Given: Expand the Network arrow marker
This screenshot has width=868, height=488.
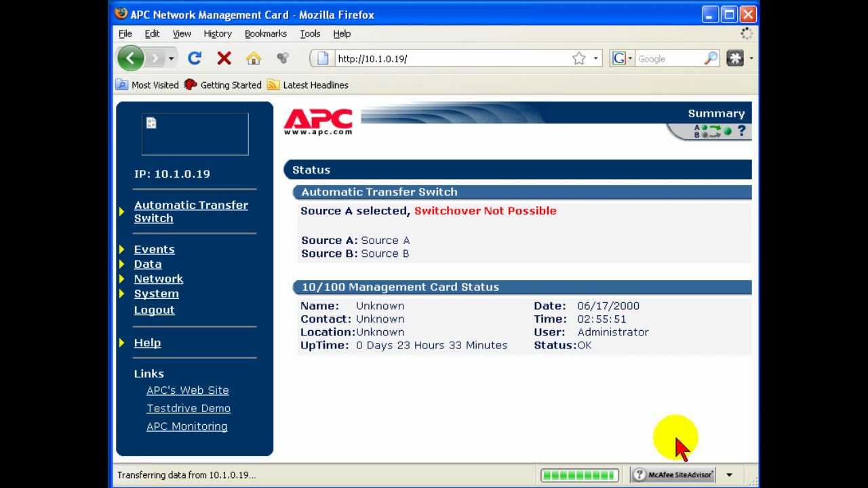Looking at the screenshot, I should [x=122, y=279].
